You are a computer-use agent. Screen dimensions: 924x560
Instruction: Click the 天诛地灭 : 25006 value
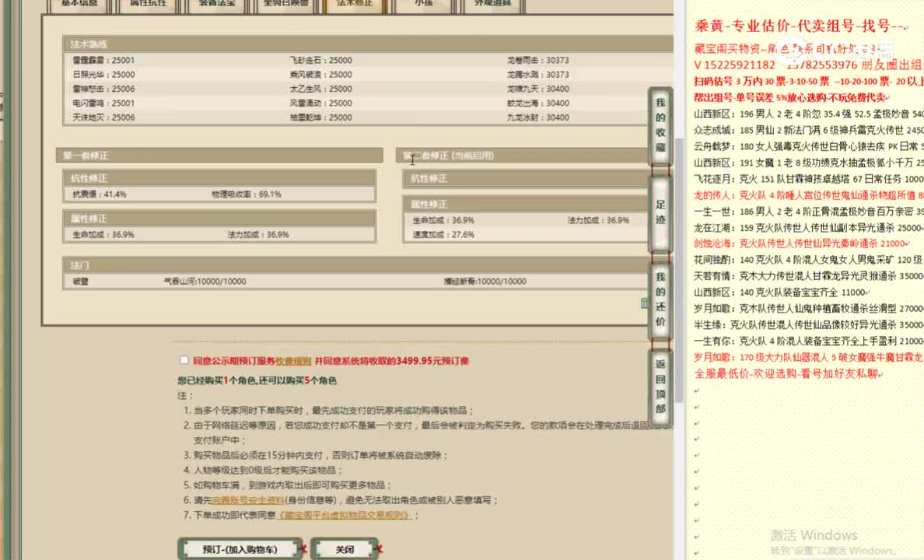pos(103,117)
